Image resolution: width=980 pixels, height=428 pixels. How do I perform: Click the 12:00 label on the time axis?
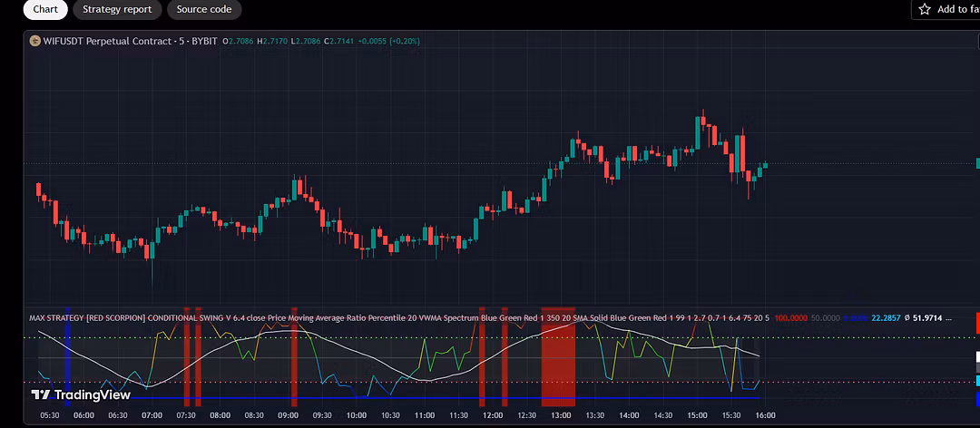pos(493,415)
